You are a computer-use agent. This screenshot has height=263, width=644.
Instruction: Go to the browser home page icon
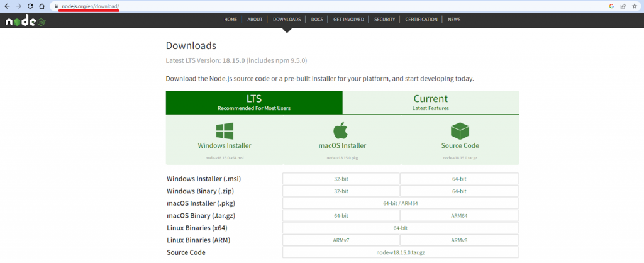(x=42, y=6)
